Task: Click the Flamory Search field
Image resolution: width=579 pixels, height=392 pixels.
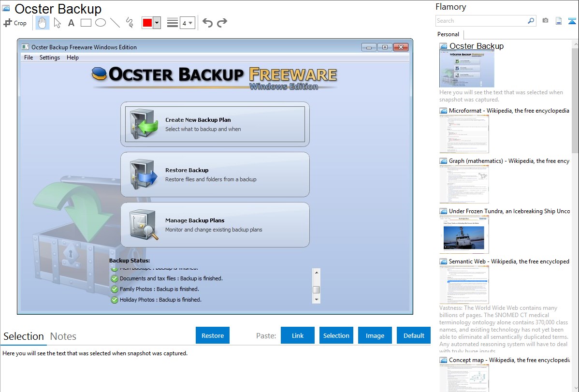Action: tap(481, 21)
